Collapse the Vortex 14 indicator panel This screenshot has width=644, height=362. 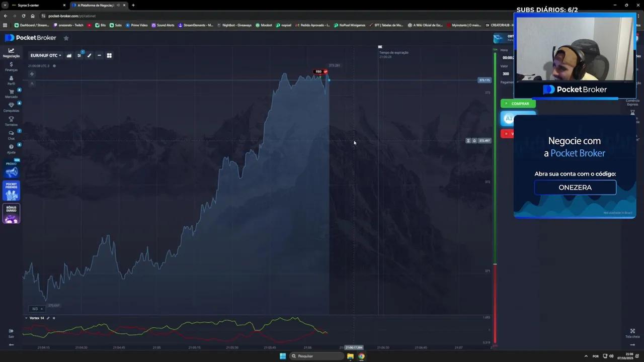coord(26,318)
